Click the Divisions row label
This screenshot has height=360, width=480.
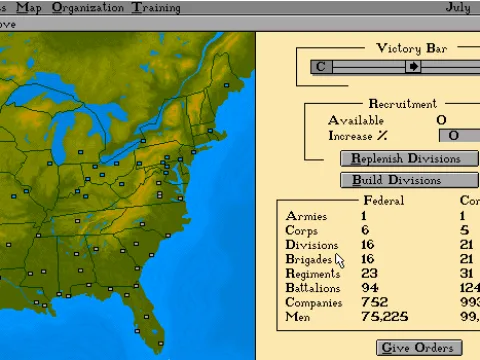312,245
